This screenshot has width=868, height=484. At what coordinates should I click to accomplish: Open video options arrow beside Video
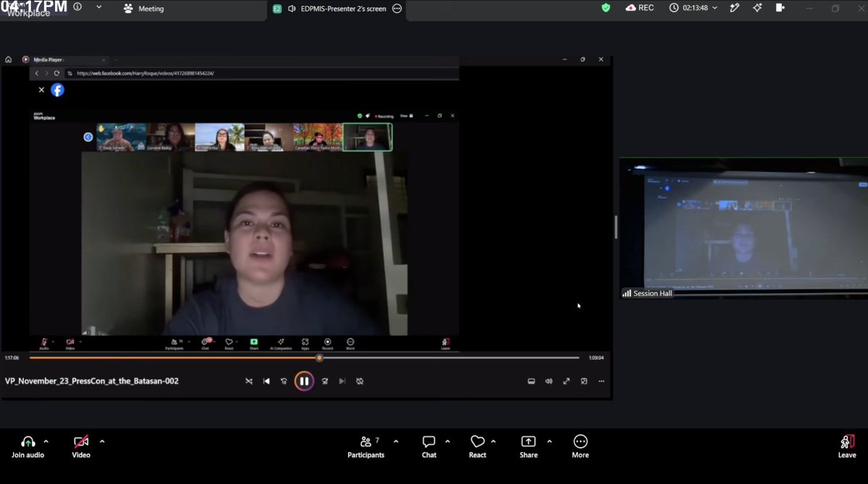click(x=102, y=441)
